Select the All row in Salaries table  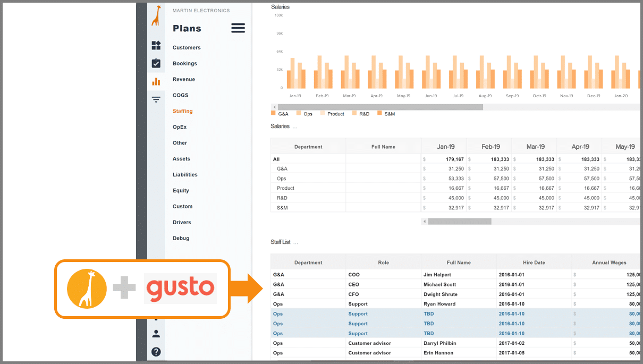tap(455, 159)
